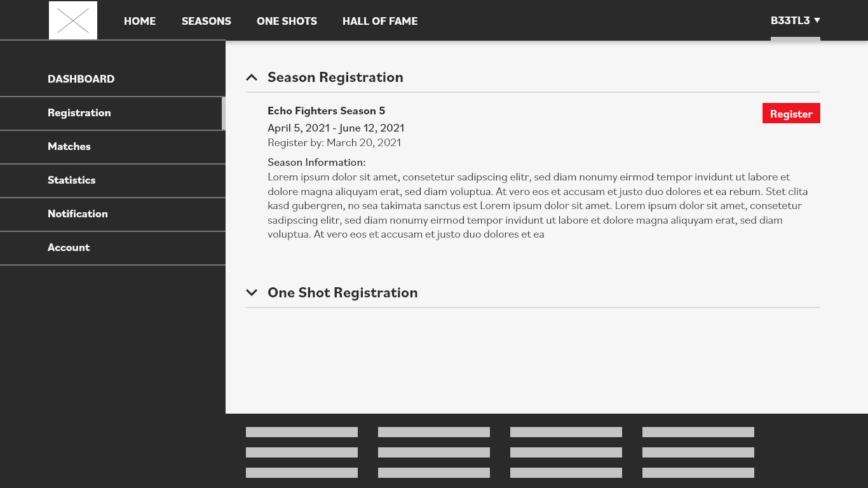Click the site logo placeholder image
868x488 pixels.
coord(73,20)
